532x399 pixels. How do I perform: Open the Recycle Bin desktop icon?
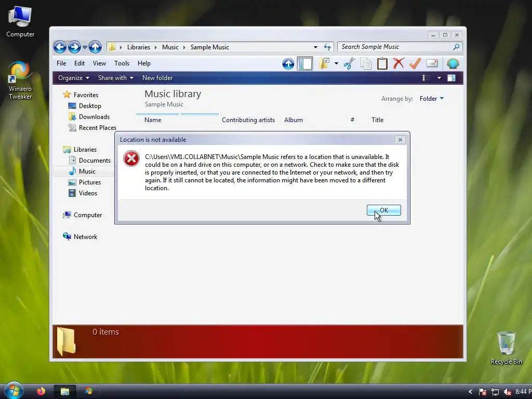coord(506,348)
